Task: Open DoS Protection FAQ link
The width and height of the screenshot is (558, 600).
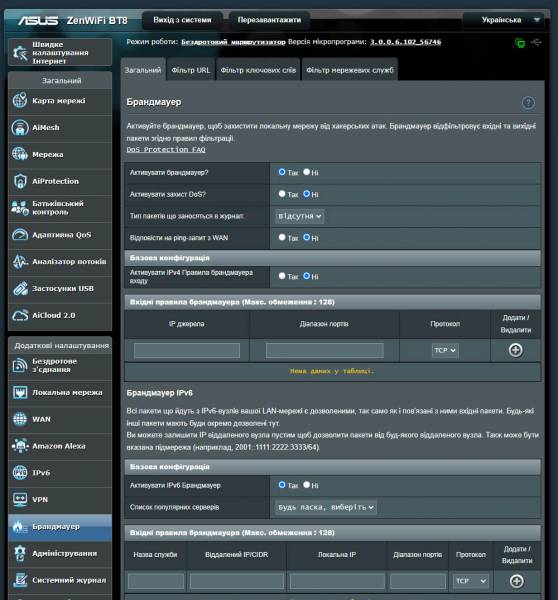Action: pyautogui.click(x=166, y=150)
